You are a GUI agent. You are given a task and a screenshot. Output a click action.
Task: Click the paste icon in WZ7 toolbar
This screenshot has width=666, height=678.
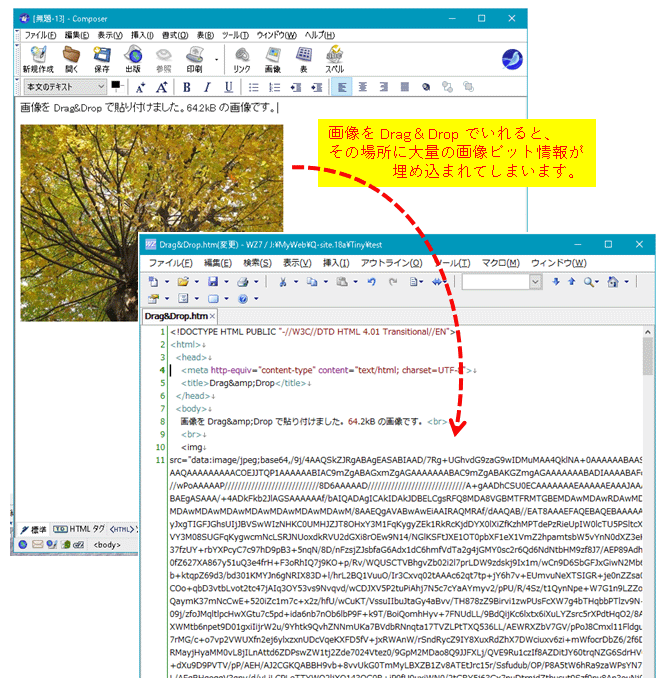click(342, 282)
